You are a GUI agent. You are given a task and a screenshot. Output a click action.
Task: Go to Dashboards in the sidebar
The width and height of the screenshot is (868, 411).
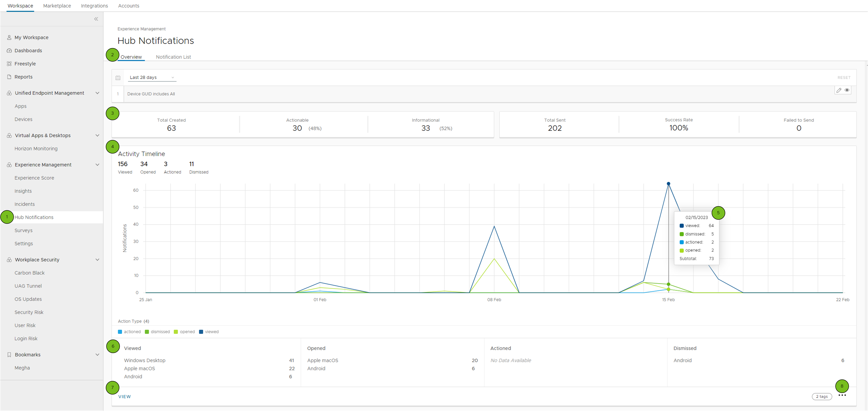pos(28,51)
